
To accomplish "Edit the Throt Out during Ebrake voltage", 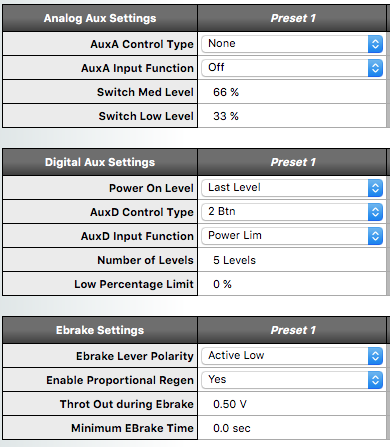I will tap(292, 404).
